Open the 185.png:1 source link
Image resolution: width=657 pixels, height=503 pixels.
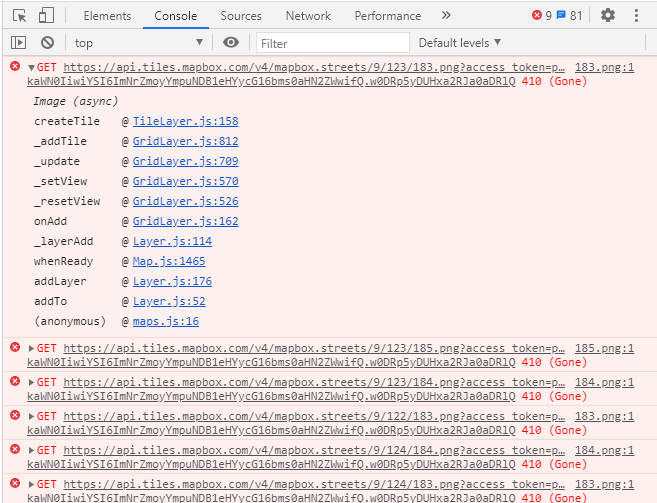(x=604, y=348)
